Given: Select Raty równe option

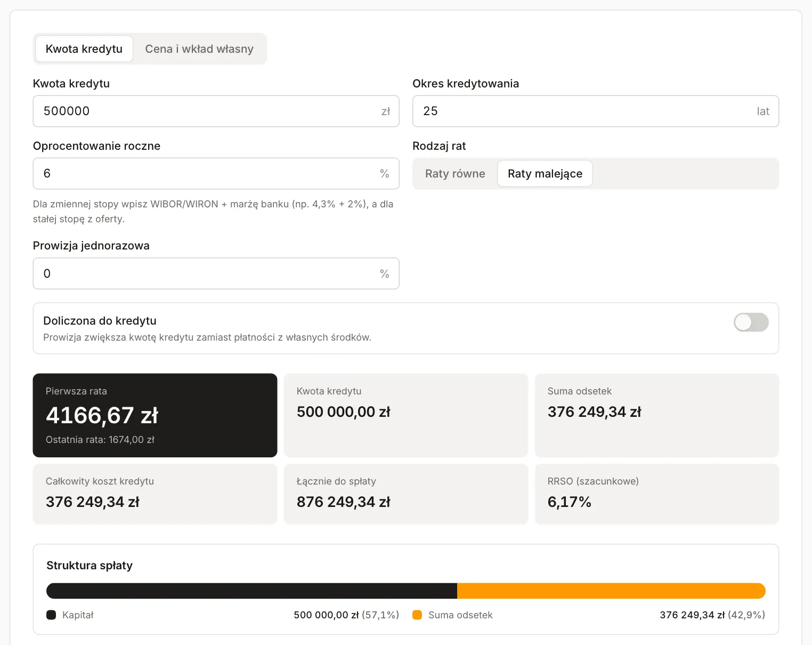Looking at the screenshot, I should coord(455,174).
